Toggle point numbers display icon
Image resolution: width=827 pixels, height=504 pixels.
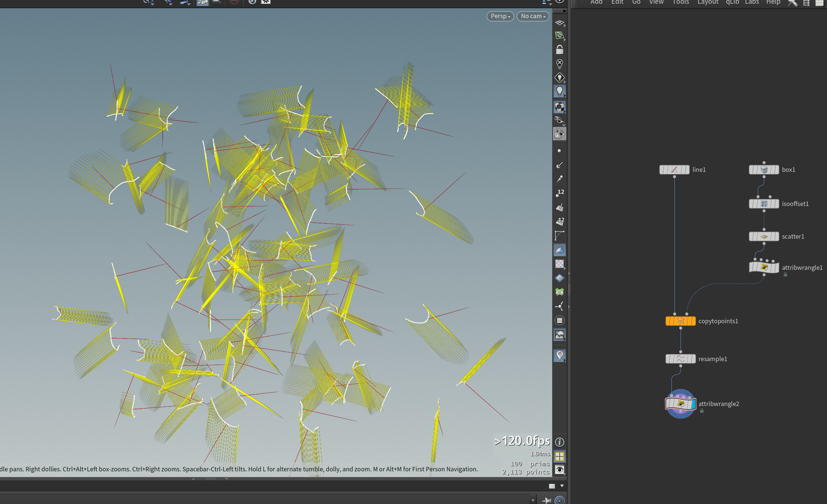click(x=559, y=193)
